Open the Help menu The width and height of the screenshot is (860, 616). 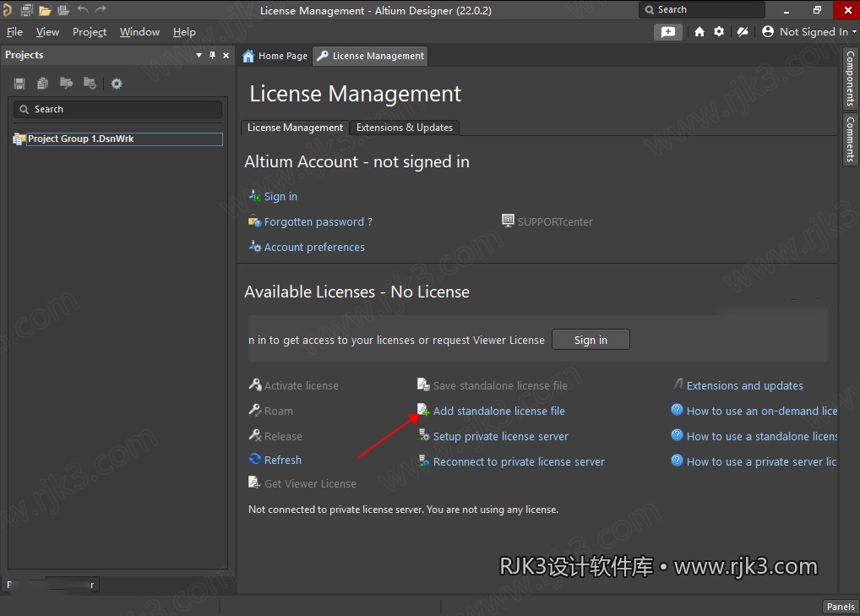[x=184, y=32]
